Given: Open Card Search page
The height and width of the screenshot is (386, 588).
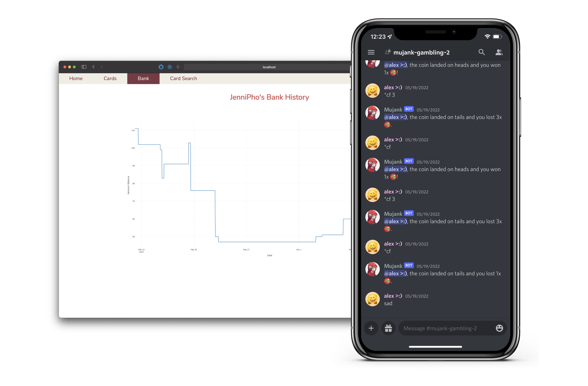Looking at the screenshot, I should pyautogui.click(x=183, y=78).
